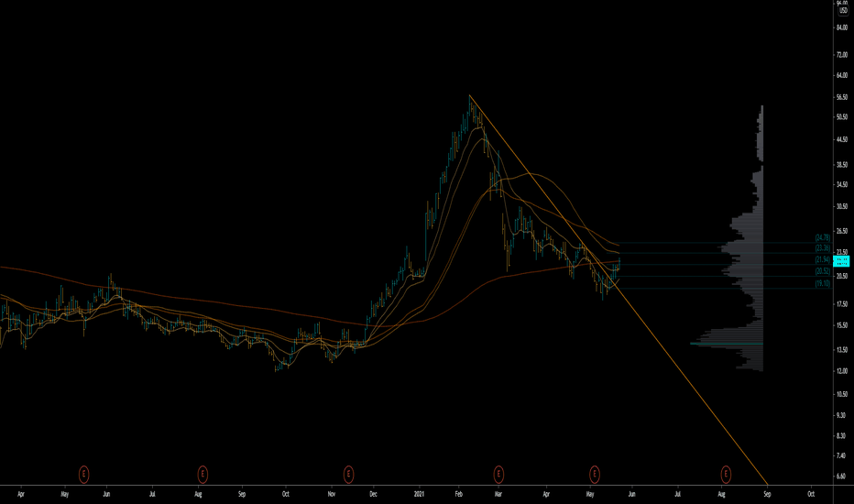854x504 pixels.
Task: Select the earnings marker between Nov and Dec
Action: tap(348, 474)
